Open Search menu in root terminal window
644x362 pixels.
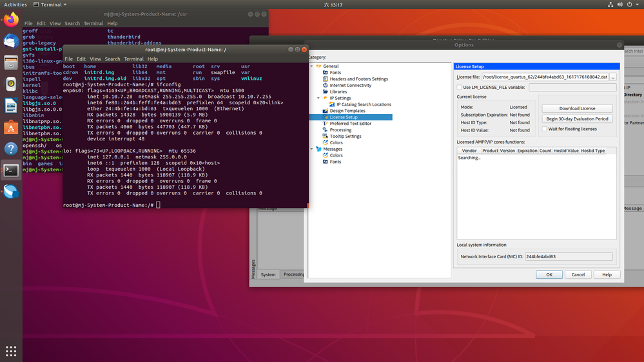pos(112,59)
